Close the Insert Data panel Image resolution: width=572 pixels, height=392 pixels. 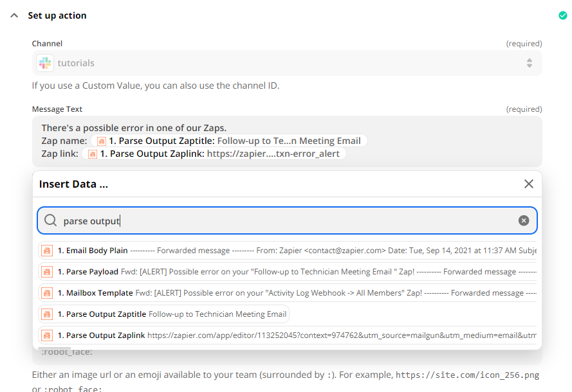point(529,184)
